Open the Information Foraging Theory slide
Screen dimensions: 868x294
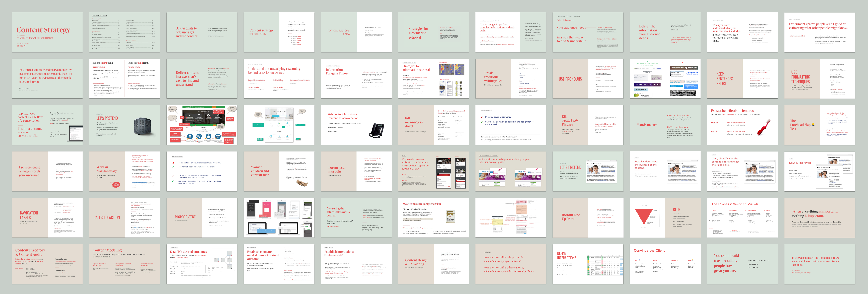[x=356, y=79]
